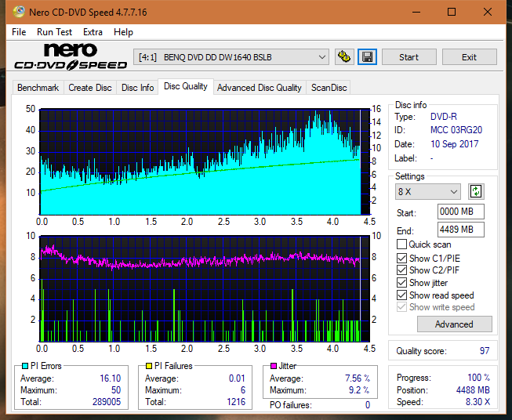
Task: Click the Quality score value 97
Action: 485,351
